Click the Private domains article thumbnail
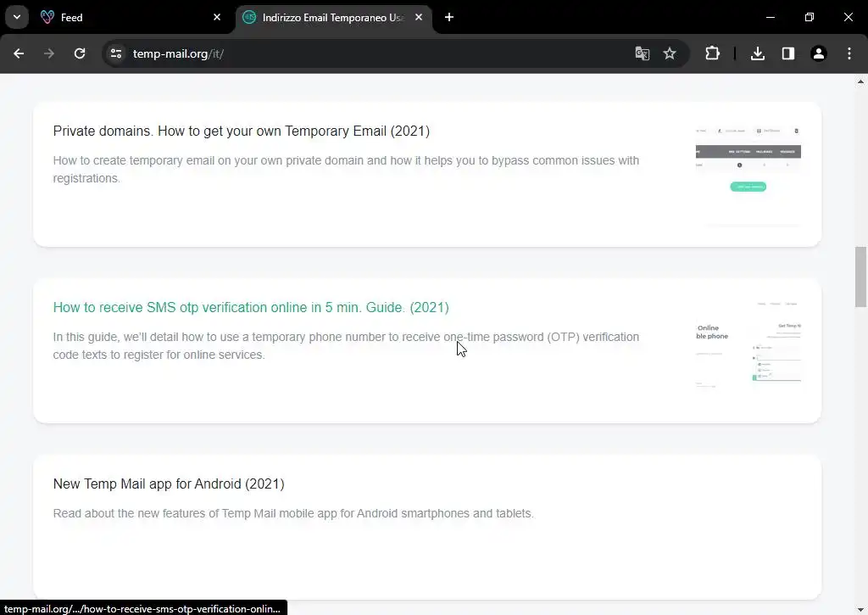This screenshot has height=615, width=868. click(x=748, y=174)
